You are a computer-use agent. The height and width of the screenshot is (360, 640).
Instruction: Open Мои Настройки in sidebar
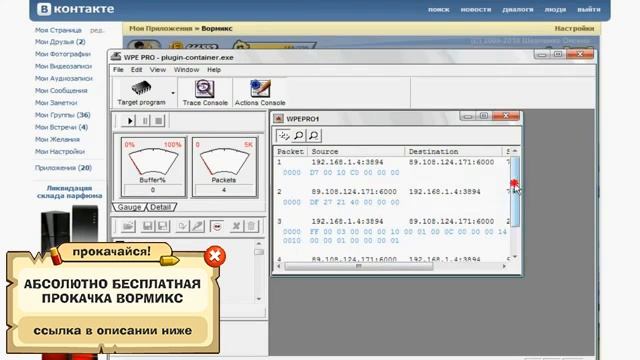coord(60,151)
